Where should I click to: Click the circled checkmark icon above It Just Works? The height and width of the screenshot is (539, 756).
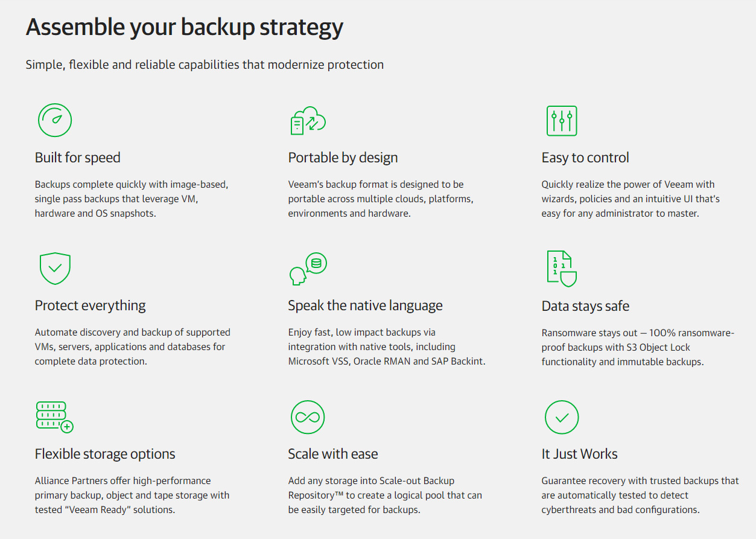562,417
